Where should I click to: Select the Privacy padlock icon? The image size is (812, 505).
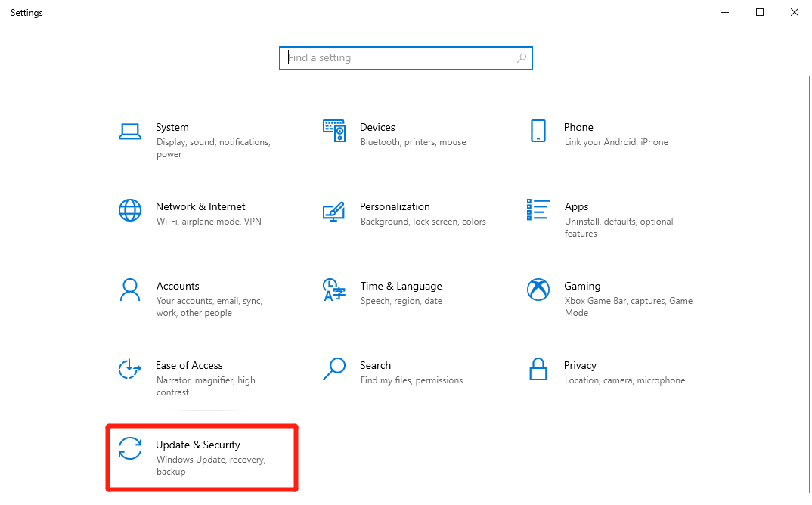[x=538, y=369]
